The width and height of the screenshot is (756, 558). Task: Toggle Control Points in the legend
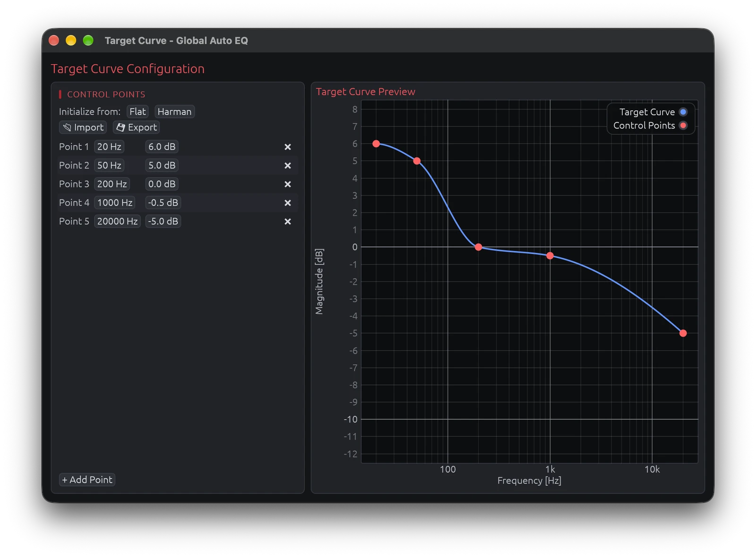(x=650, y=126)
